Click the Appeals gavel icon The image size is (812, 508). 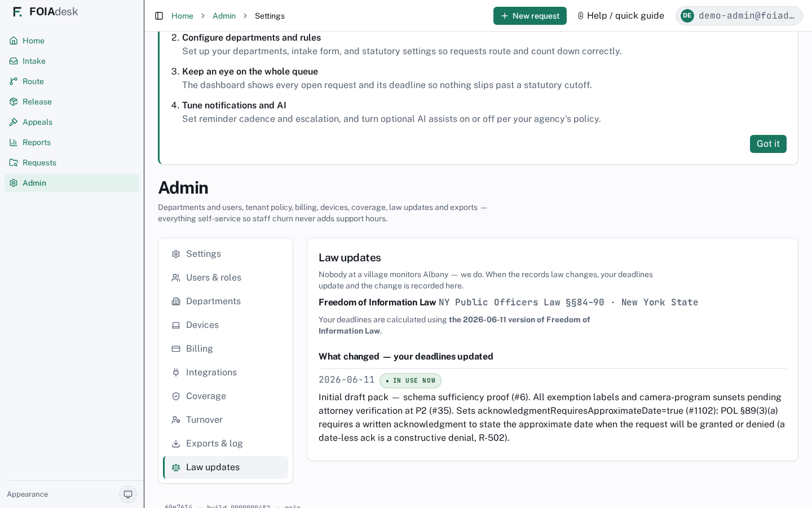(x=14, y=122)
